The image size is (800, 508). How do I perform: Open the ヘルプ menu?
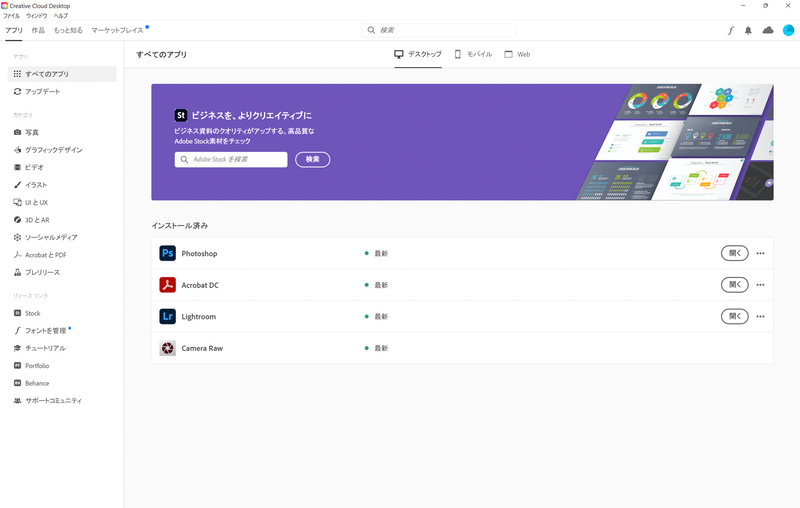coord(61,16)
